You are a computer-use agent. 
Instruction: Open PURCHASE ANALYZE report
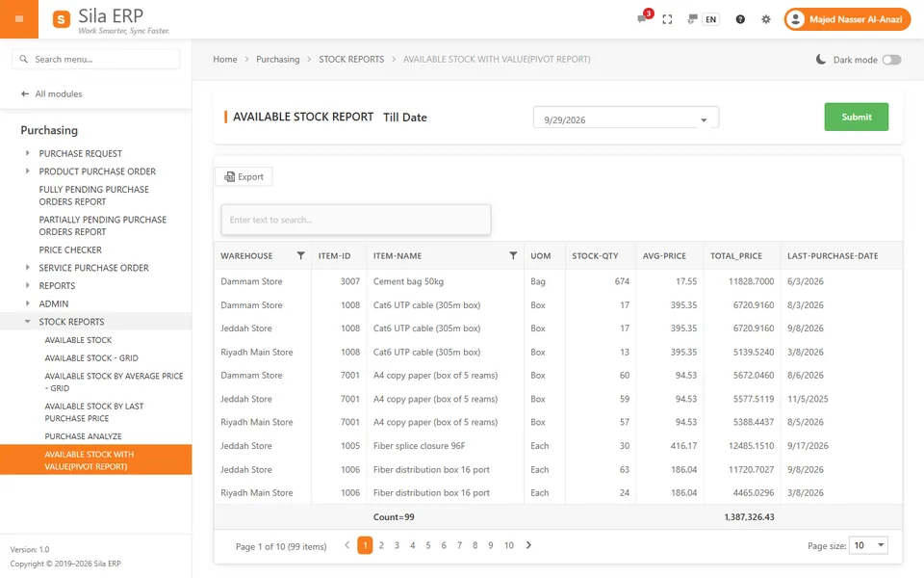point(83,436)
